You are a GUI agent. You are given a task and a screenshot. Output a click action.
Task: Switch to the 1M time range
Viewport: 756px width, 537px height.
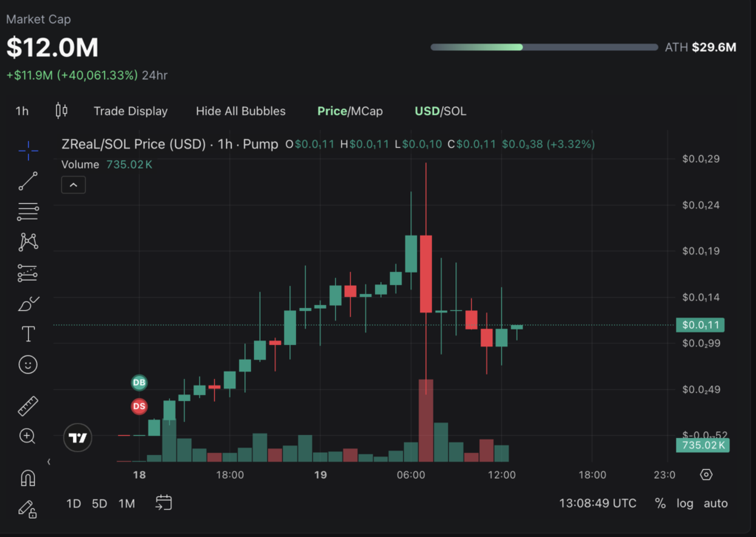[x=126, y=503]
